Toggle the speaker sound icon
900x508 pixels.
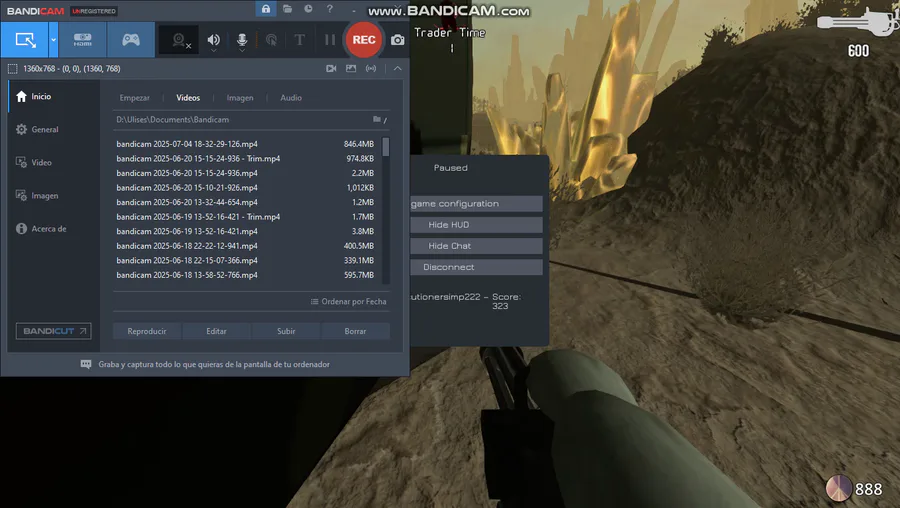click(x=214, y=40)
